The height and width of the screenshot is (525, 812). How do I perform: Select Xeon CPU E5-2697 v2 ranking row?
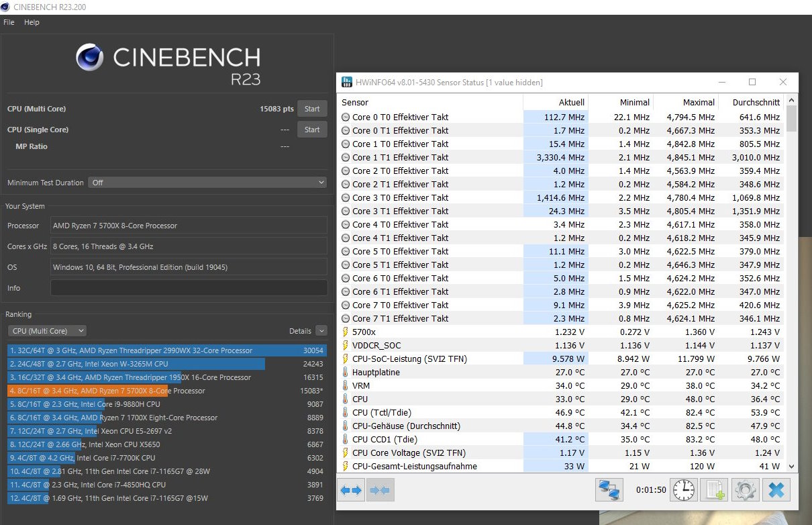[x=167, y=431]
